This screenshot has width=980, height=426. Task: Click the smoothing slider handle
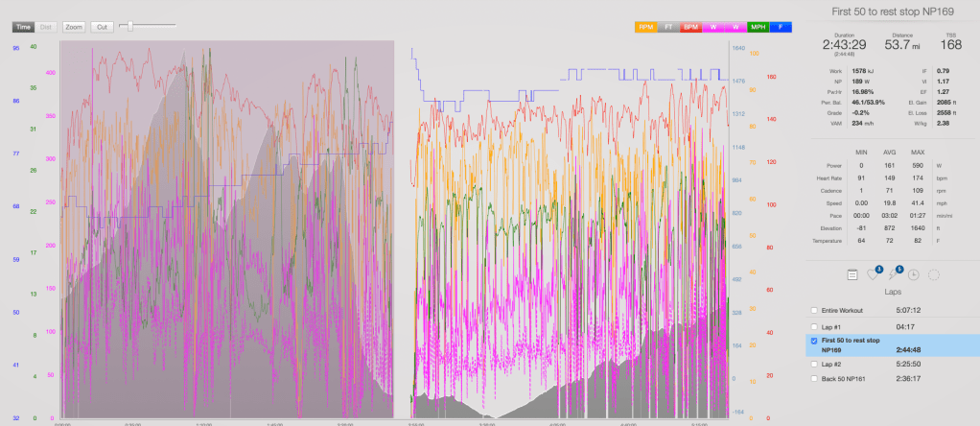[x=130, y=26]
